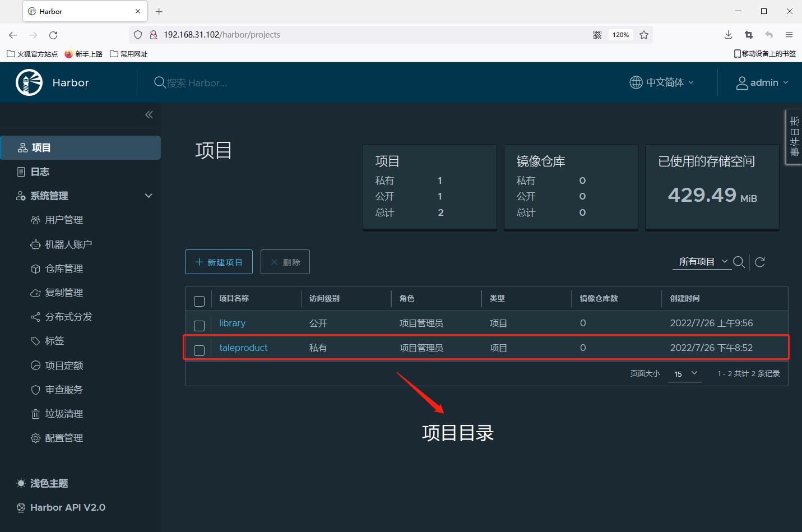
Task: Open the 所有项目 filter dropdown
Action: tap(702, 262)
